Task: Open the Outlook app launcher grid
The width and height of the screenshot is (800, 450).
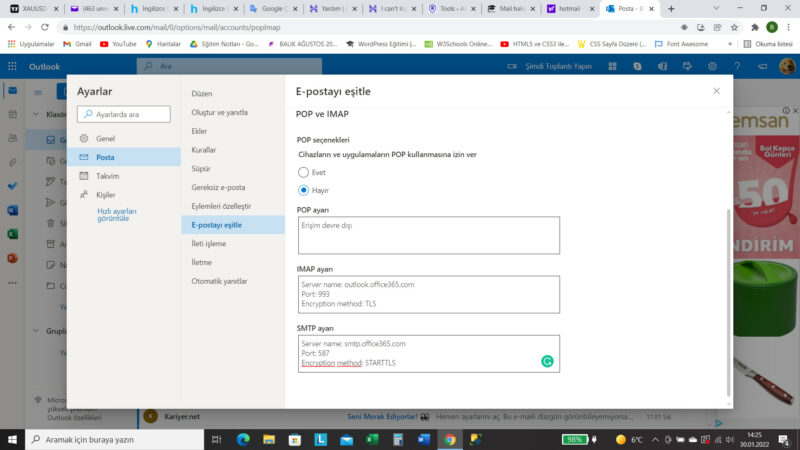Action: point(12,66)
